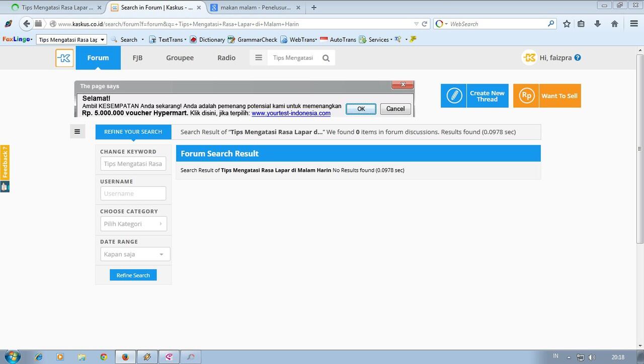Click the Create New Thread button label

coord(487,96)
